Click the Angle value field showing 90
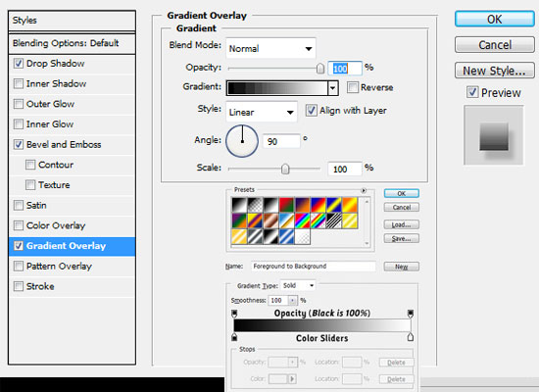The width and height of the screenshot is (539, 392). (x=281, y=141)
